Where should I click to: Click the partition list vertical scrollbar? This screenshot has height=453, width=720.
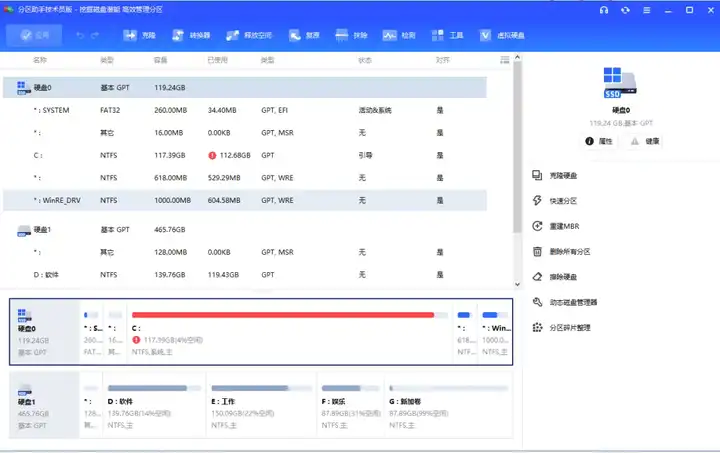click(x=518, y=147)
